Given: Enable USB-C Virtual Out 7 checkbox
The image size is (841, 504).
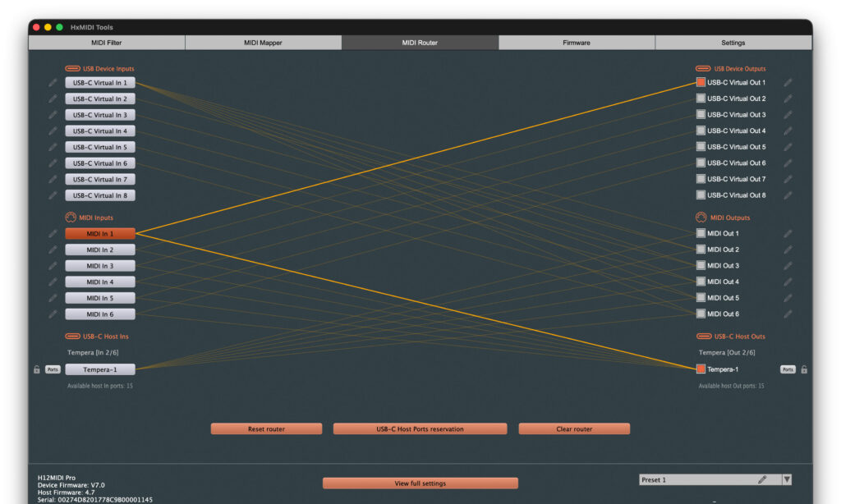Looking at the screenshot, I should [x=701, y=179].
